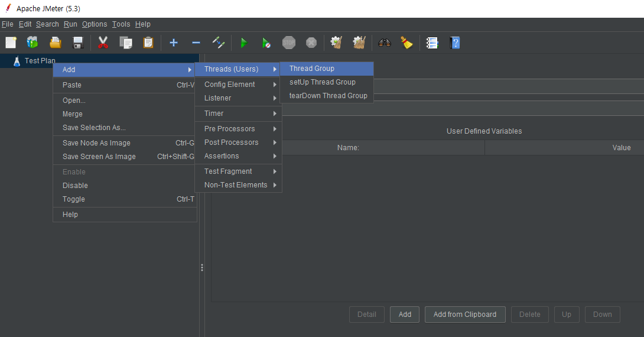
Task: Click the Reset search broom icon
Action: pyautogui.click(x=406, y=43)
